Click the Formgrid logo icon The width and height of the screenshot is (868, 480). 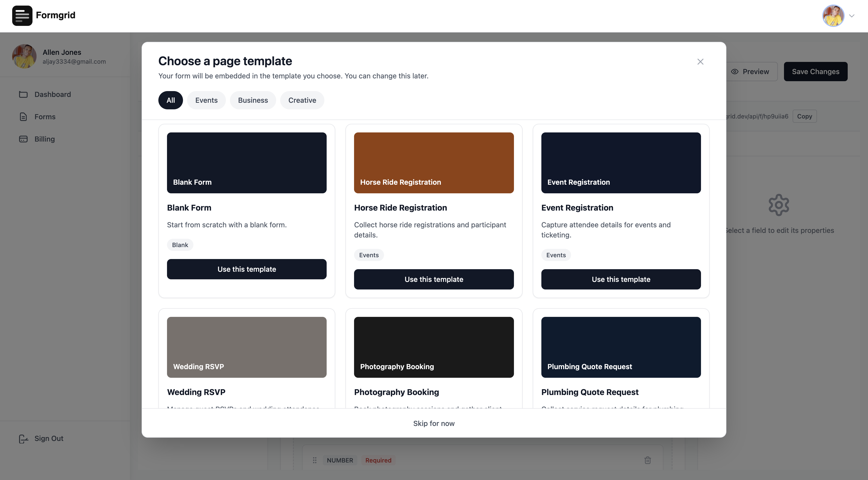click(22, 15)
